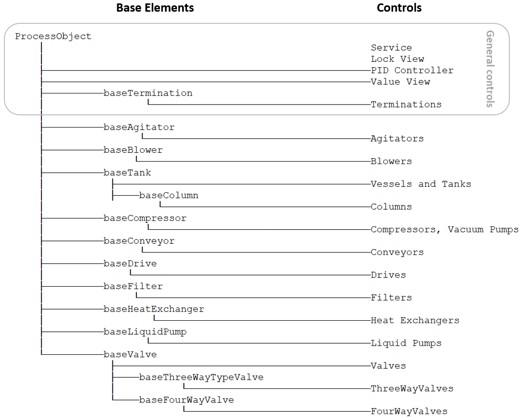Select the baseThreeWayTypeValve node
Screen dimensions: 523x420
click(201, 377)
